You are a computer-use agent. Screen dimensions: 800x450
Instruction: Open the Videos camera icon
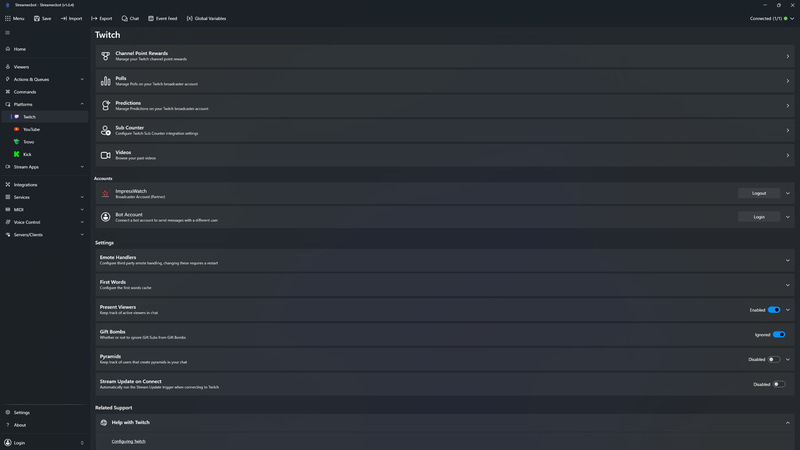coord(106,155)
